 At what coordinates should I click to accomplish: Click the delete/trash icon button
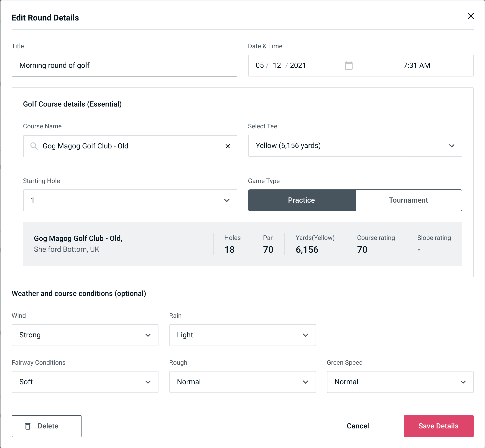[28, 426]
